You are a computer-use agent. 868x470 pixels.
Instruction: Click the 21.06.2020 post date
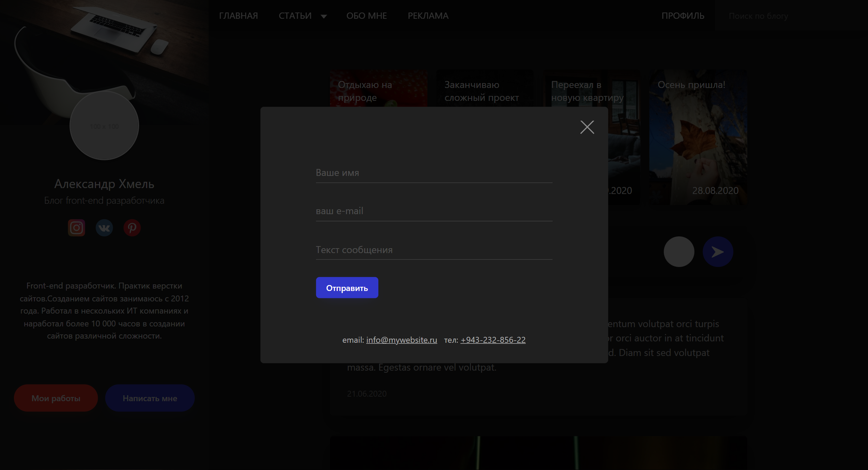click(x=367, y=394)
